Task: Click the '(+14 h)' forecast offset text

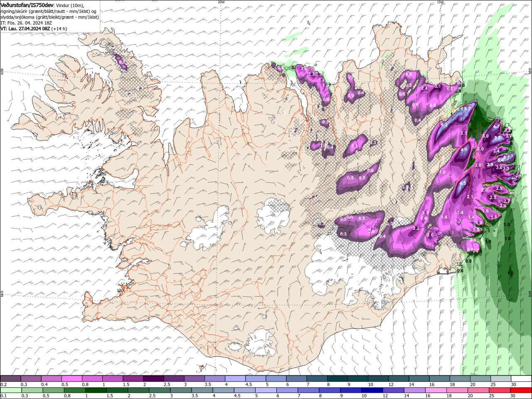Action: click(59, 29)
